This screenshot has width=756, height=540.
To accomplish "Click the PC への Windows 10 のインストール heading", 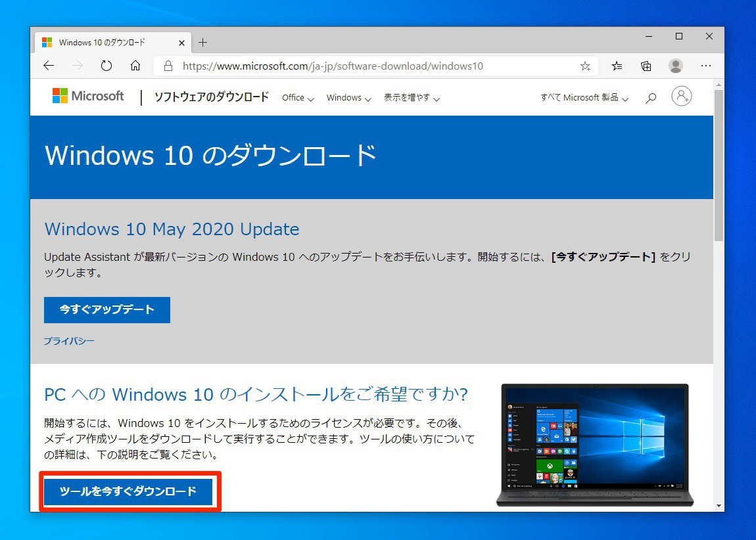I will [x=256, y=395].
